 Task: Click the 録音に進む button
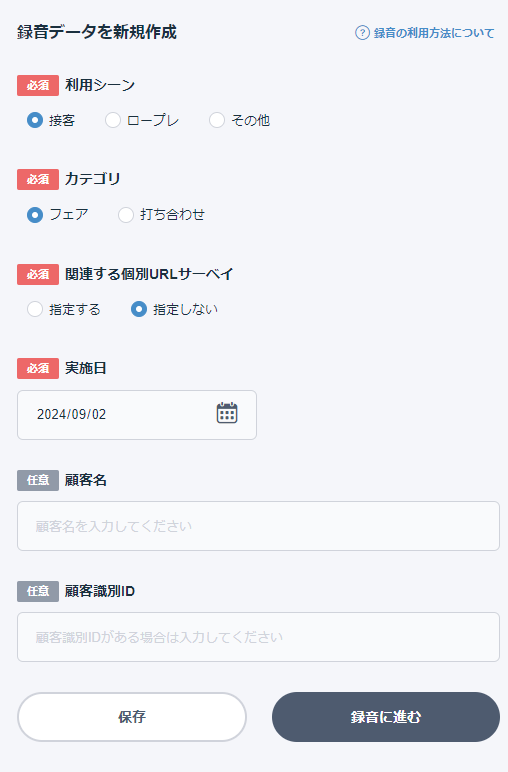pos(386,717)
